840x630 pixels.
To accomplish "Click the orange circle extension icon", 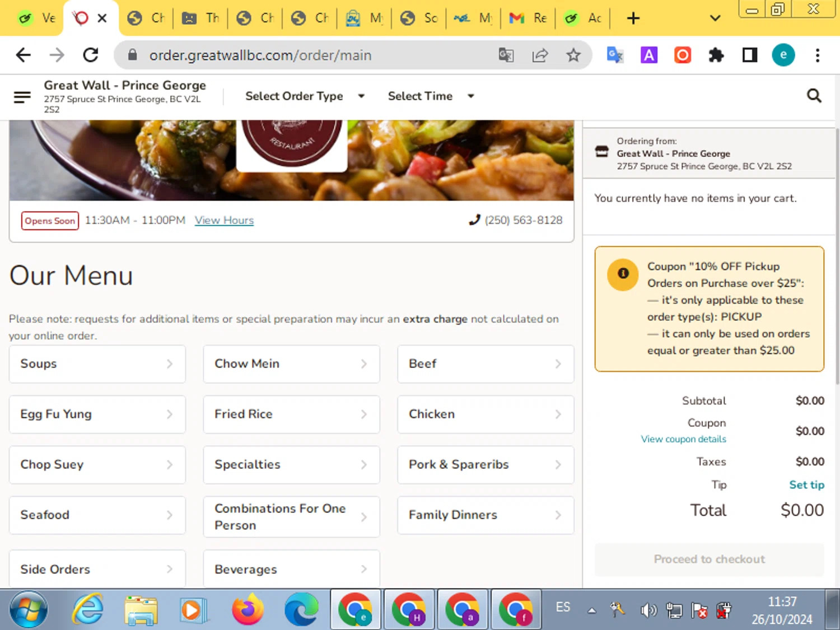I will [683, 55].
